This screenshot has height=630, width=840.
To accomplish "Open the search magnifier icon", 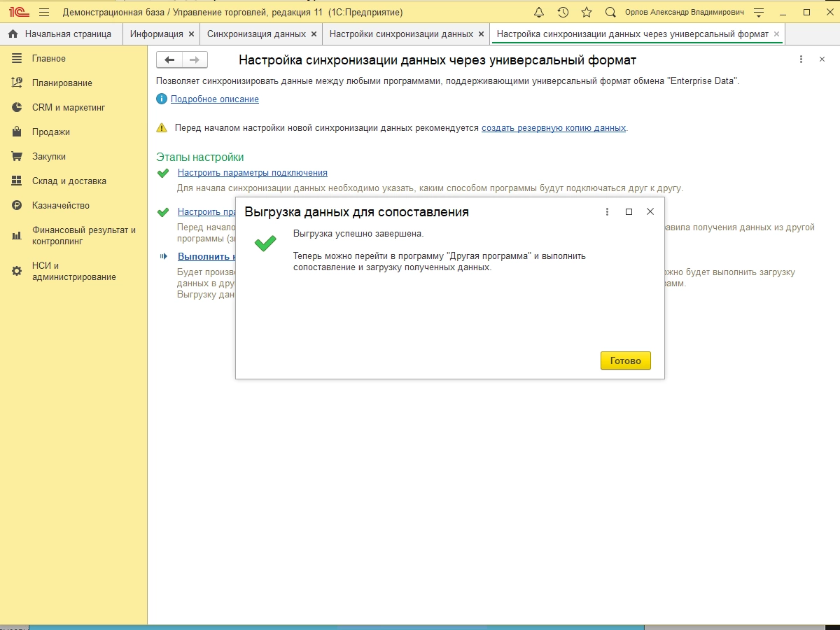I will coord(610,12).
